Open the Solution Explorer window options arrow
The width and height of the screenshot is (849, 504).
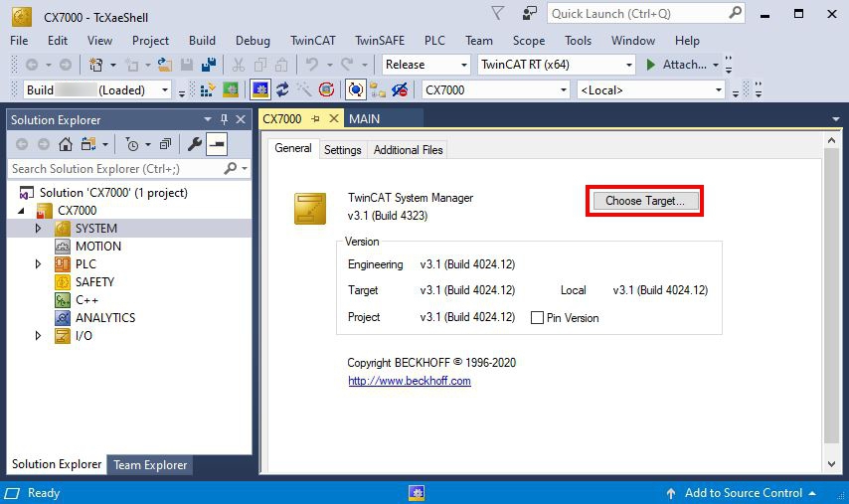tap(208, 119)
